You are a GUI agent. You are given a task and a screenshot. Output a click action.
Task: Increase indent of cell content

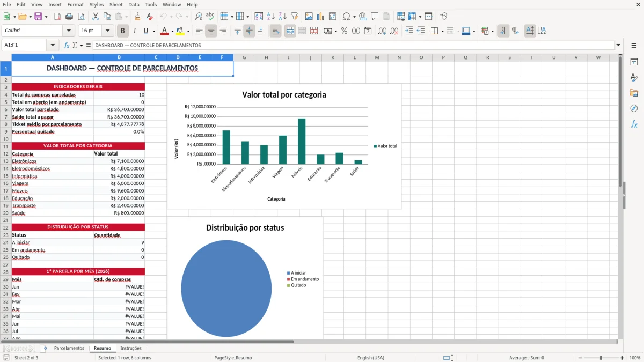click(409, 31)
